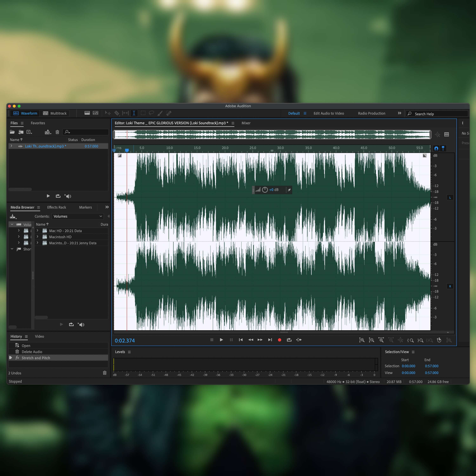Click Zoom In Time icon

381,340
